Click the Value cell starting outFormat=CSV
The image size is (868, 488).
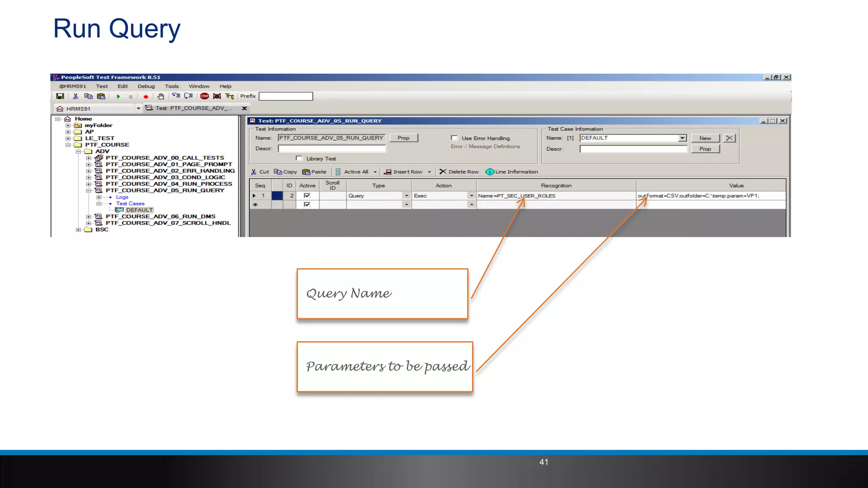[x=711, y=196]
